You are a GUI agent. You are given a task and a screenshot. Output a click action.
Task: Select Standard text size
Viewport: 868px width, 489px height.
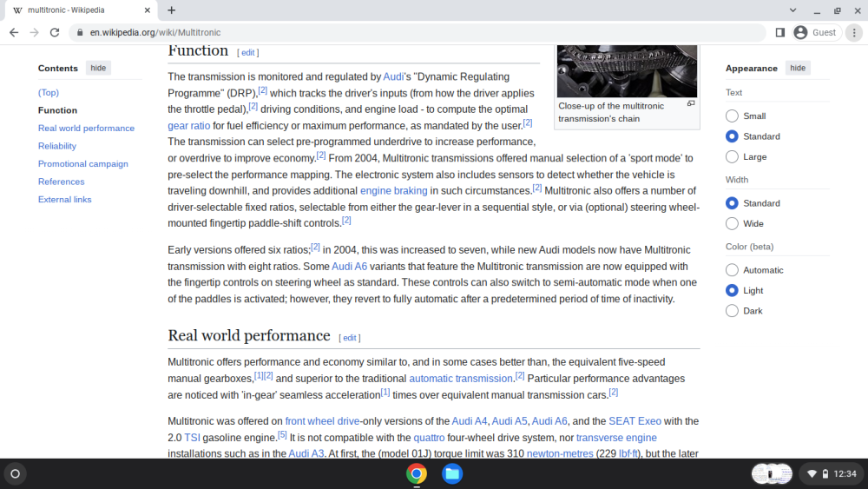[x=732, y=136]
